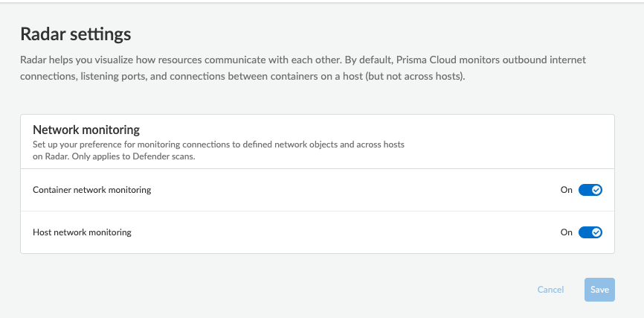644x318 pixels.
Task: Click "On" label beside Container network monitoring
Action: click(x=567, y=190)
